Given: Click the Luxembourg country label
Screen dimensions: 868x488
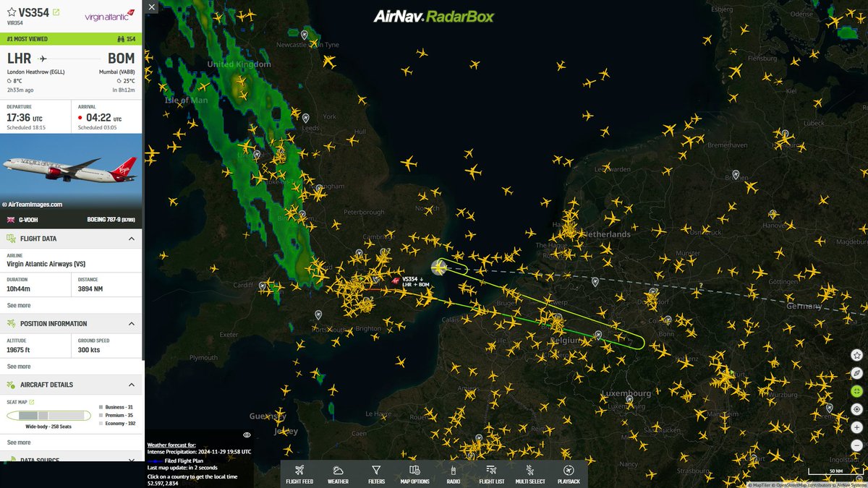Looking at the screenshot, I should coord(626,393).
